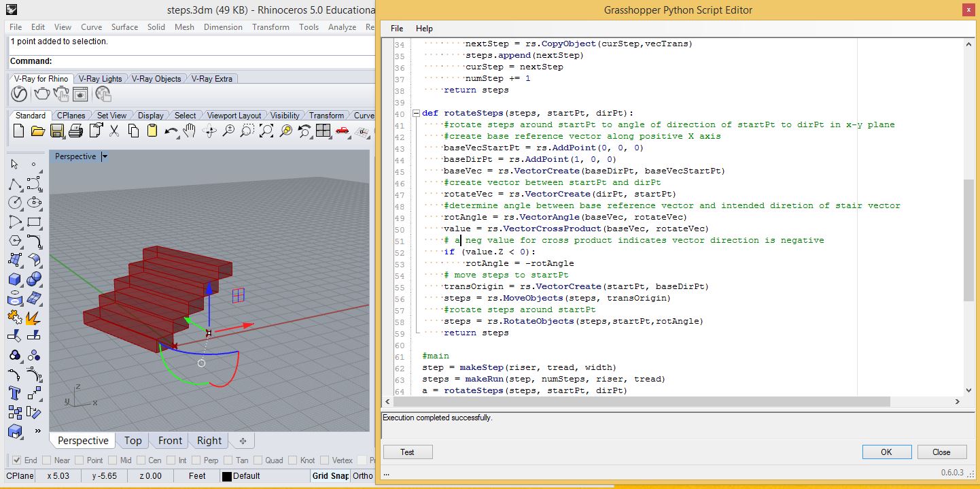Viewport: 980px width, 489px height.
Task: Open the V-Ray frame buffer window icon
Action: click(x=80, y=95)
